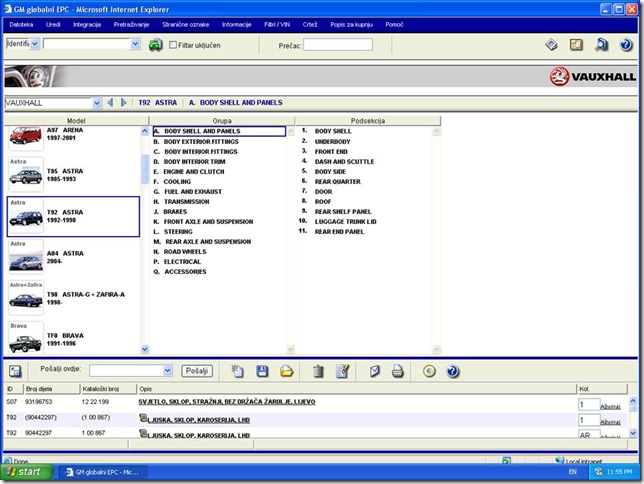Select subsection 4. DASH AND SCUTTLE

click(338, 162)
